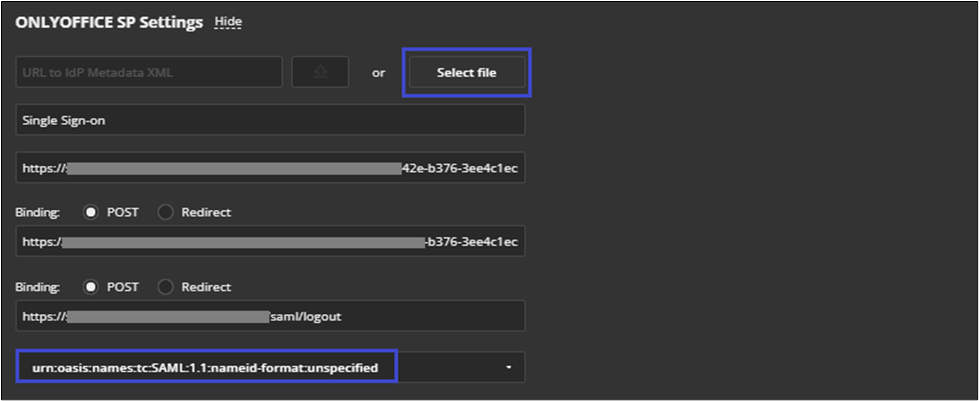Image resolution: width=979 pixels, height=401 pixels.
Task: Click the ONLYOFFICE SP Settings heading
Action: coord(109,21)
